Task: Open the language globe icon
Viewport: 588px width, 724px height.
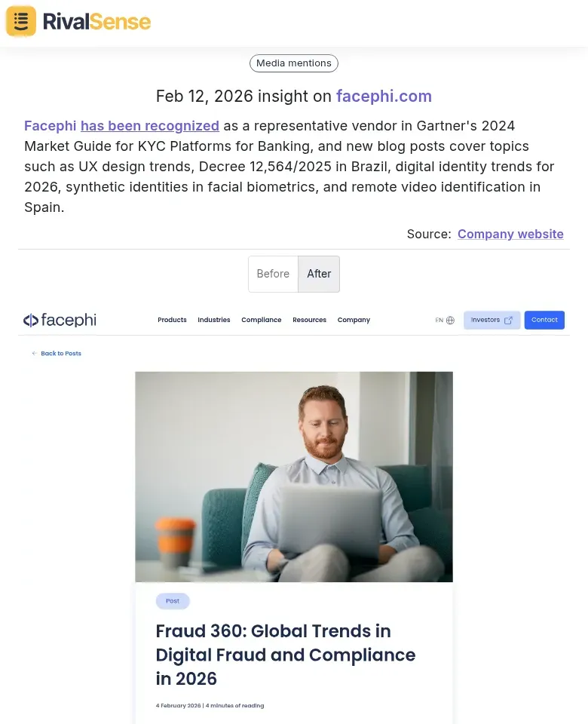Action: 450,320
